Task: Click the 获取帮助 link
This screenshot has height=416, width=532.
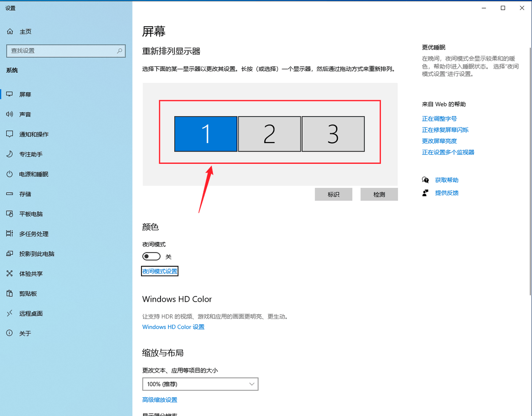Action: pos(447,180)
